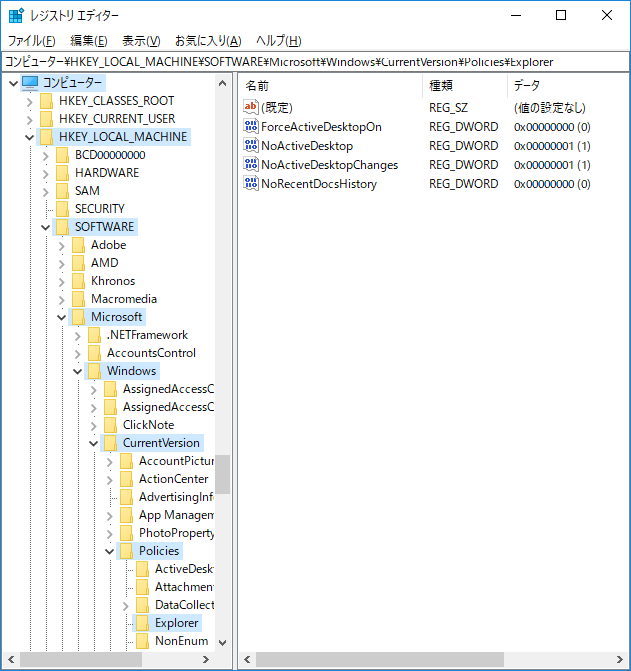Collapse the Windows key
This screenshot has height=671, width=631.
[77, 371]
